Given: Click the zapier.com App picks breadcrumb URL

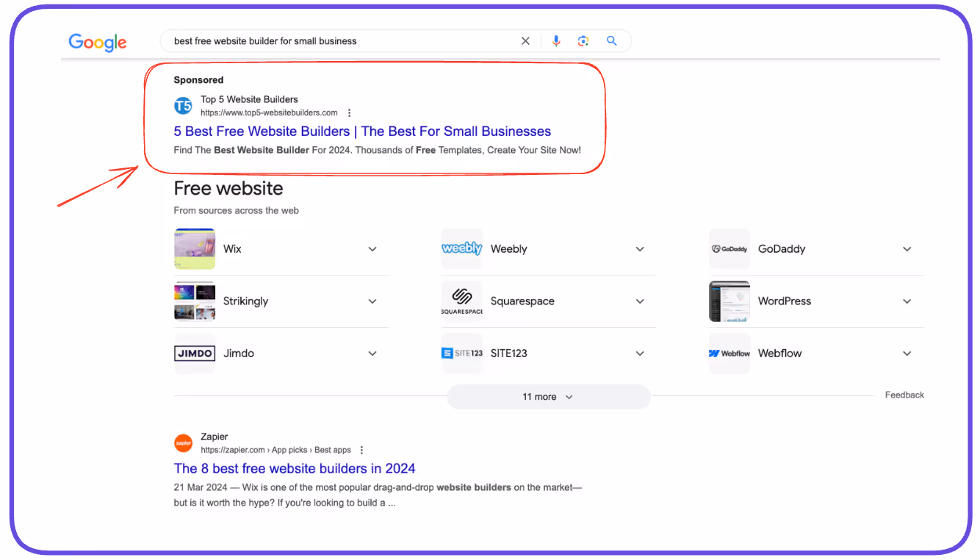Looking at the screenshot, I should (x=275, y=450).
